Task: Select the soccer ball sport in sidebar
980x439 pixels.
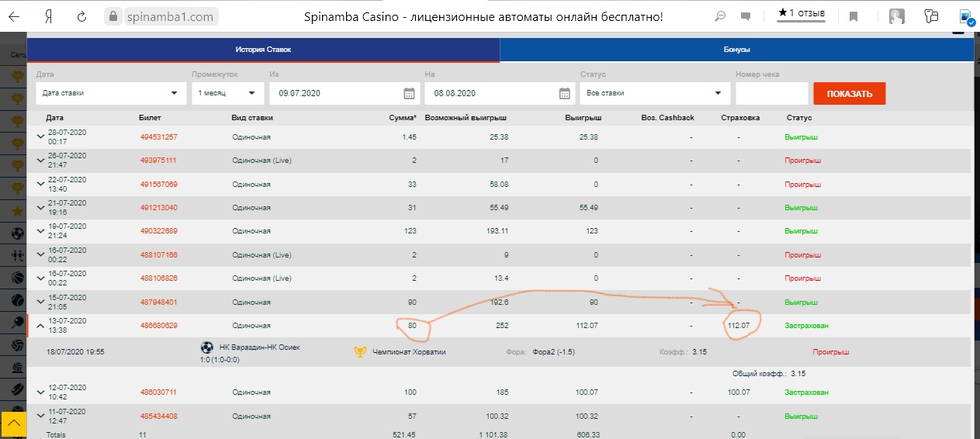Action: point(17,232)
